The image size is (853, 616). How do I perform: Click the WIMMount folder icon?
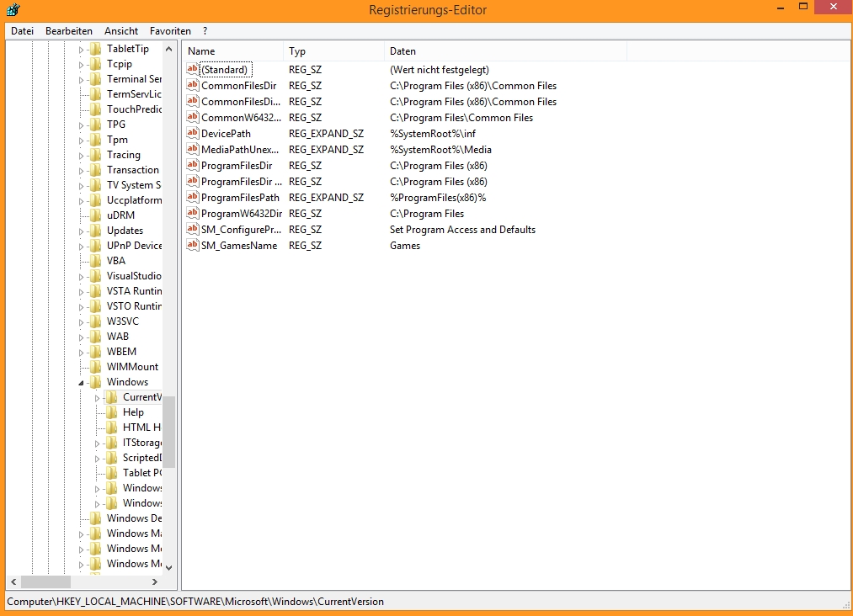(x=96, y=367)
